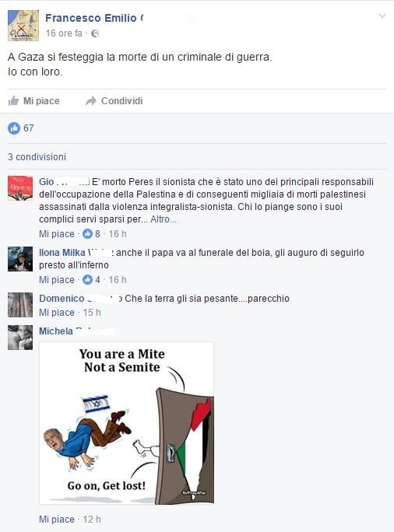The width and height of the screenshot is (394, 532).
Task: Click the Mi piace thumbs-up under the post
Action: [x=13, y=101]
